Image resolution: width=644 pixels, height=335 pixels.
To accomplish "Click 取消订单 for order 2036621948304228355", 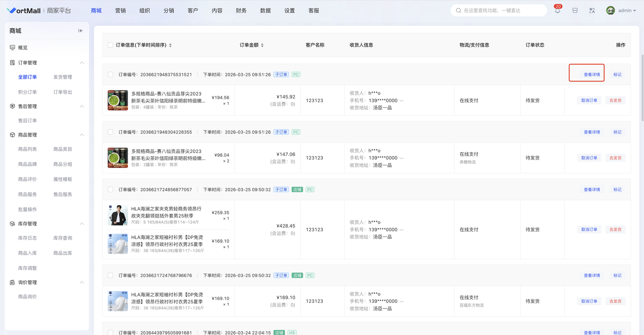I will click(x=589, y=158).
